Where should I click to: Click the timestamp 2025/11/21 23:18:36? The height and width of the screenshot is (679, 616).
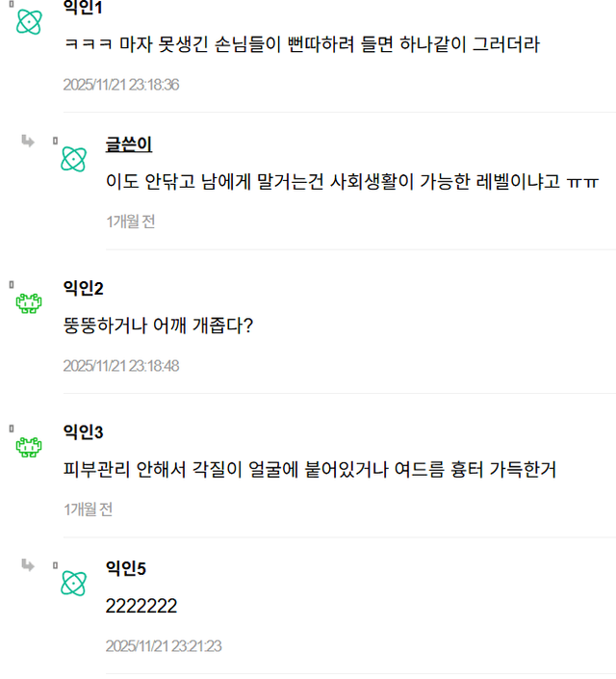(x=121, y=85)
